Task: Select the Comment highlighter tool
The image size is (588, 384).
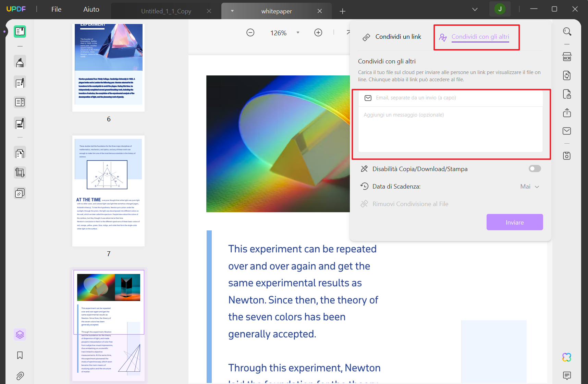Action: tap(20, 62)
